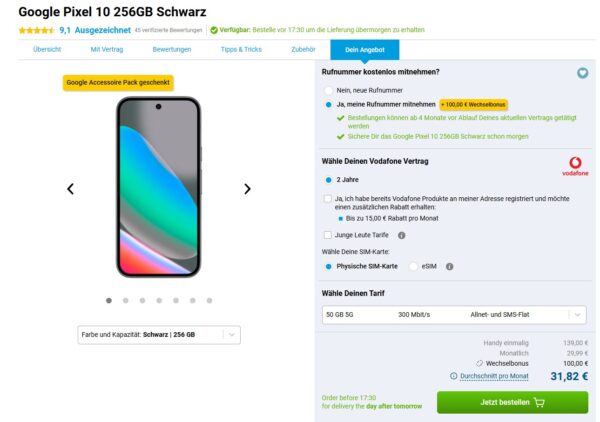Open Durchschnitt pro Monat link

coord(494,376)
